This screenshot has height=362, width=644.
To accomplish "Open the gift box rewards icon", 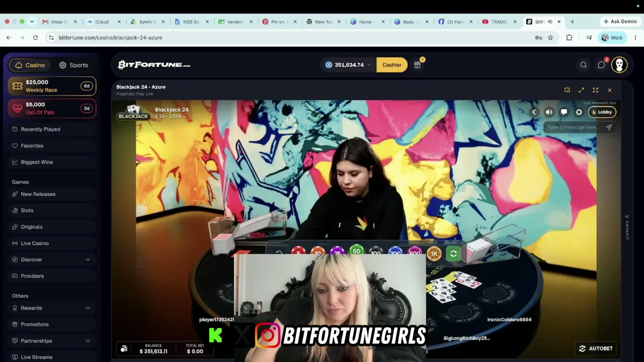I will tap(417, 65).
